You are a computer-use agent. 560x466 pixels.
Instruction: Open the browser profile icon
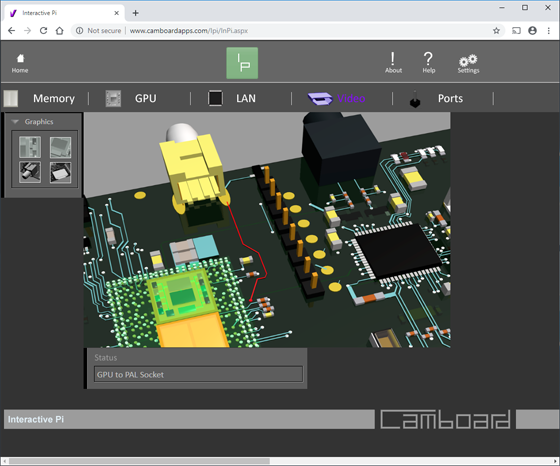pos(532,31)
